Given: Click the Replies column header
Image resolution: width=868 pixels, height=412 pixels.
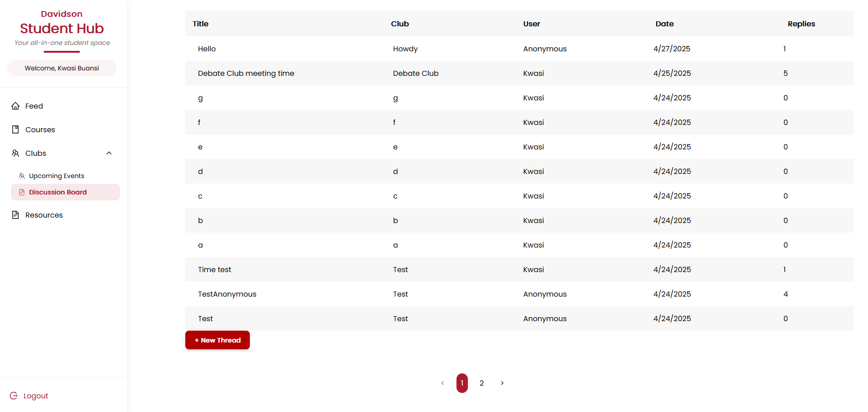Looking at the screenshot, I should point(801,24).
